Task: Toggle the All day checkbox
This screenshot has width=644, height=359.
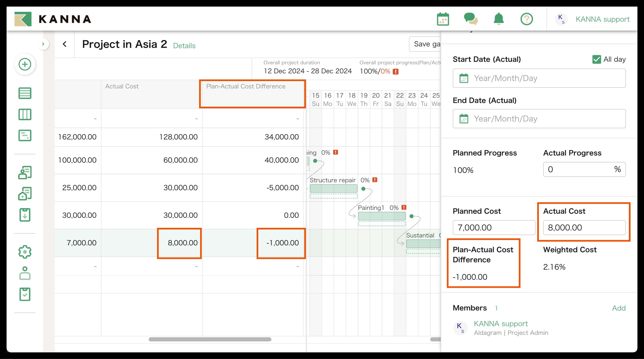Action: 597,59
